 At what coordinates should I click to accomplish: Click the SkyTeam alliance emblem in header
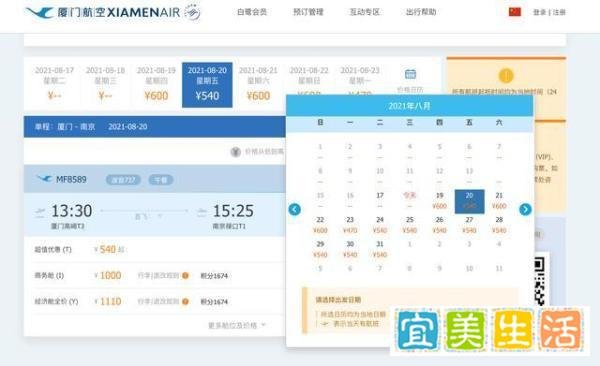click(x=192, y=12)
